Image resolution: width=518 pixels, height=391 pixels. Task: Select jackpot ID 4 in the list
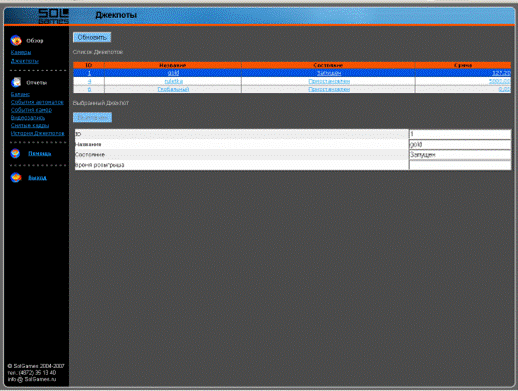pyautogui.click(x=89, y=81)
